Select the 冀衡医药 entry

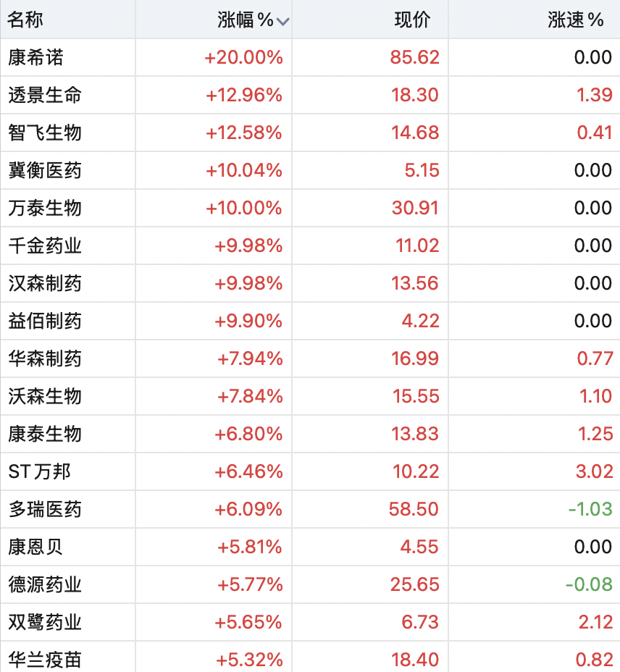tap(310, 170)
